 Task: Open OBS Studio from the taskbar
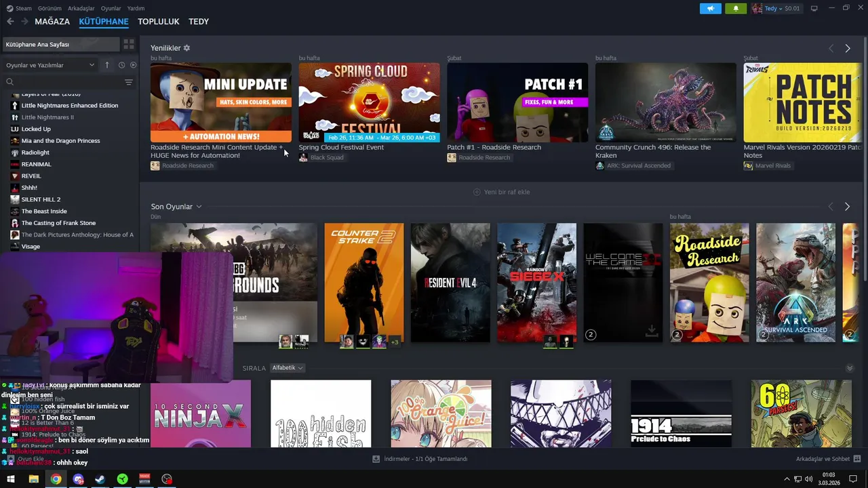point(167,479)
